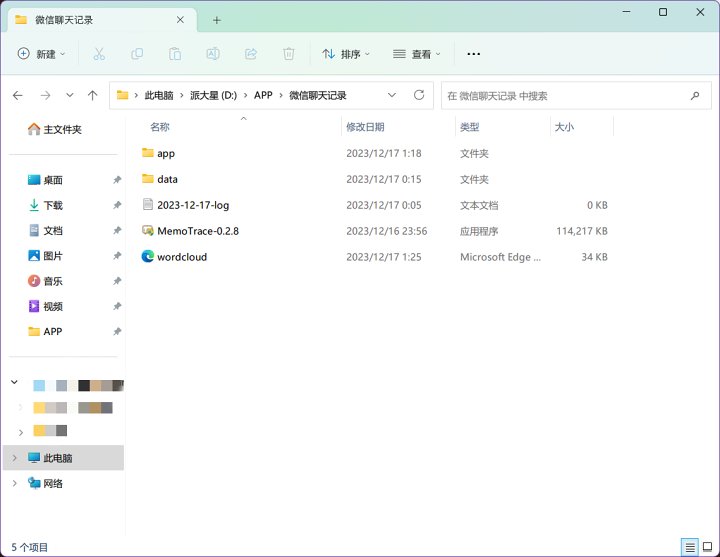Click the Paste clipboard icon
Screen dimensions: 720x557
click(x=175, y=54)
